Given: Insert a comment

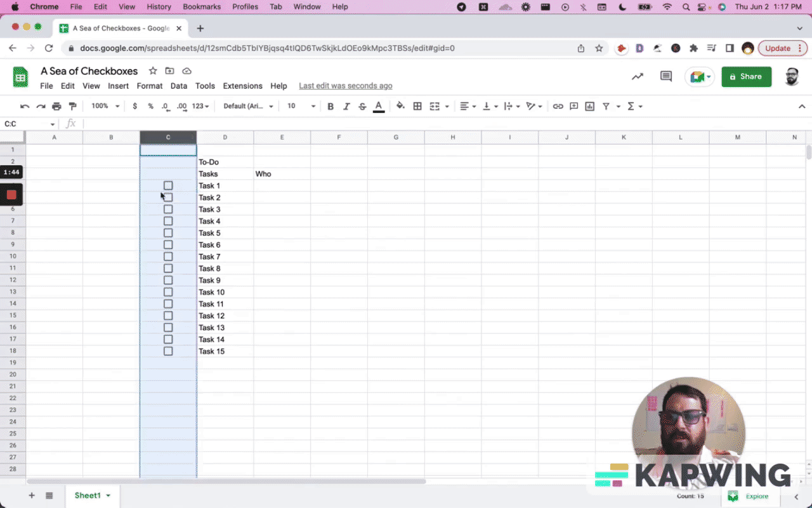Looking at the screenshot, I should tap(574, 107).
